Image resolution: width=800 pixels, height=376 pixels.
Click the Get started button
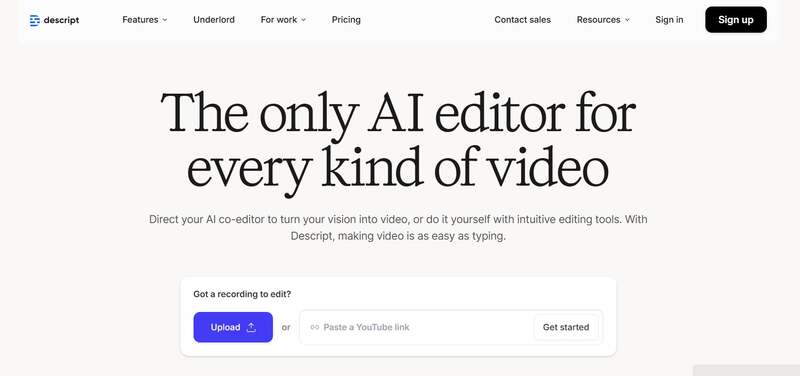pos(566,327)
